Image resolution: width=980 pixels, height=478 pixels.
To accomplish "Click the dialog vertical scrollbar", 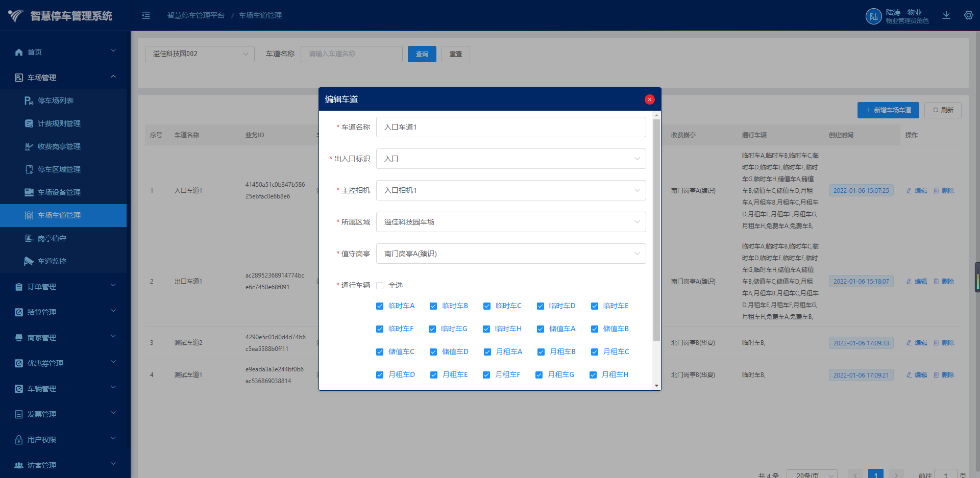I will pos(656,230).
